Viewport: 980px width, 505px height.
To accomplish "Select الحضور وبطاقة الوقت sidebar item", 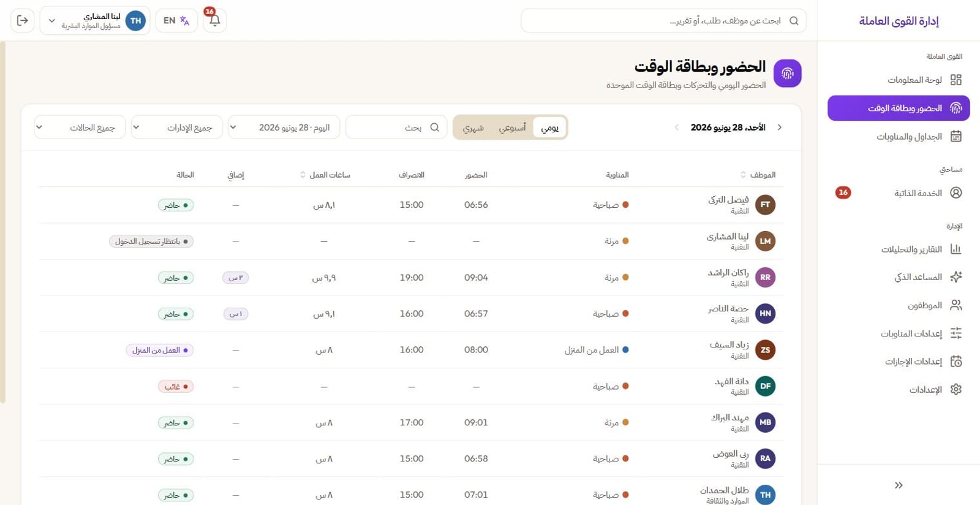I will click(x=899, y=108).
